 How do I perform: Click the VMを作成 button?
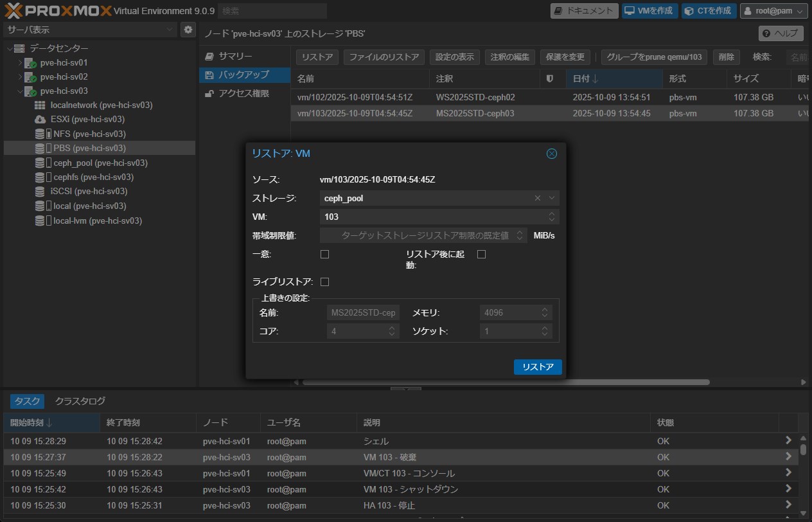648,11
